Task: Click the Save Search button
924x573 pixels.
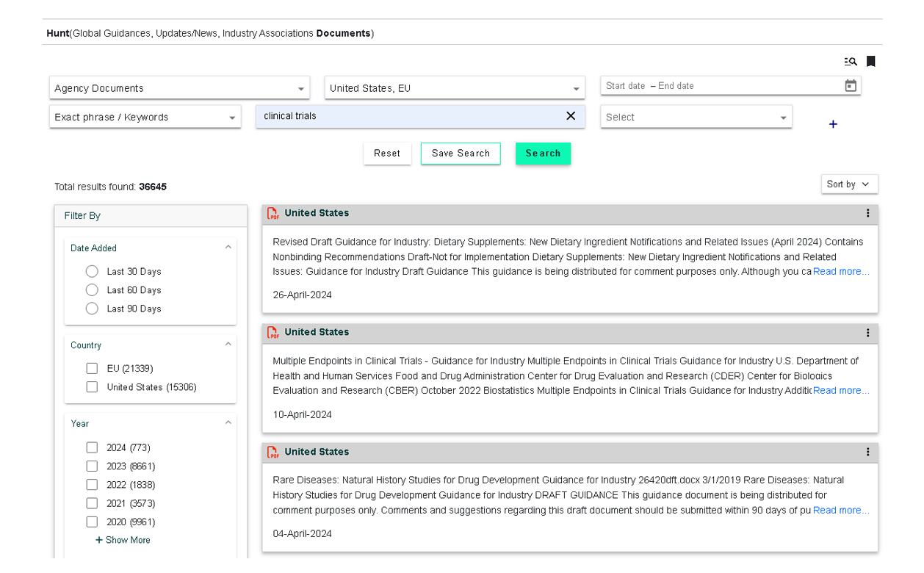Action: point(461,154)
